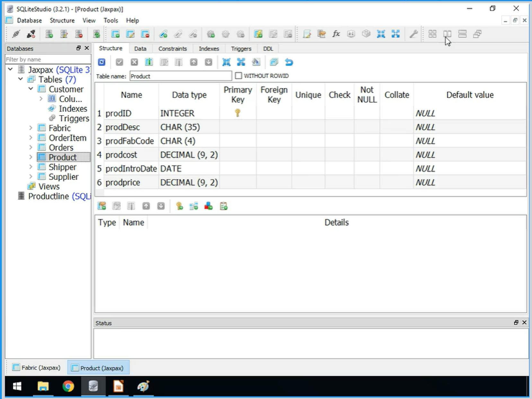Refresh the table structure view
The width and height of the screenshot is (532, 399).
(x=102, y=62)
